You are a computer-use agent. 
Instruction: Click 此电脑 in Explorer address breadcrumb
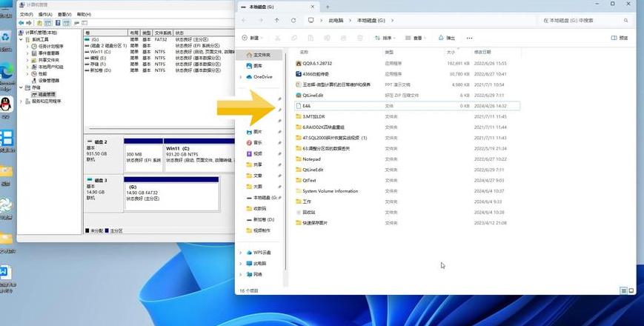336,20
